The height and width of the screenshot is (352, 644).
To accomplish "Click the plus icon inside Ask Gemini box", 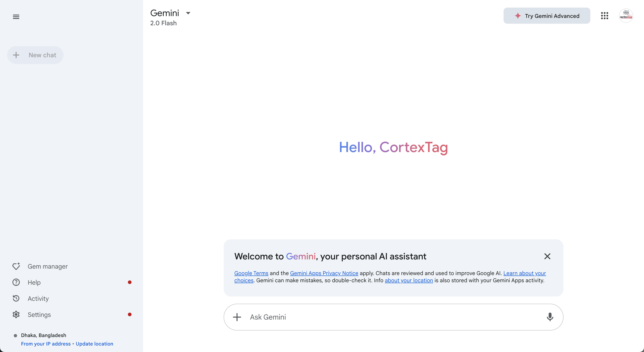I will click(237, 317).
